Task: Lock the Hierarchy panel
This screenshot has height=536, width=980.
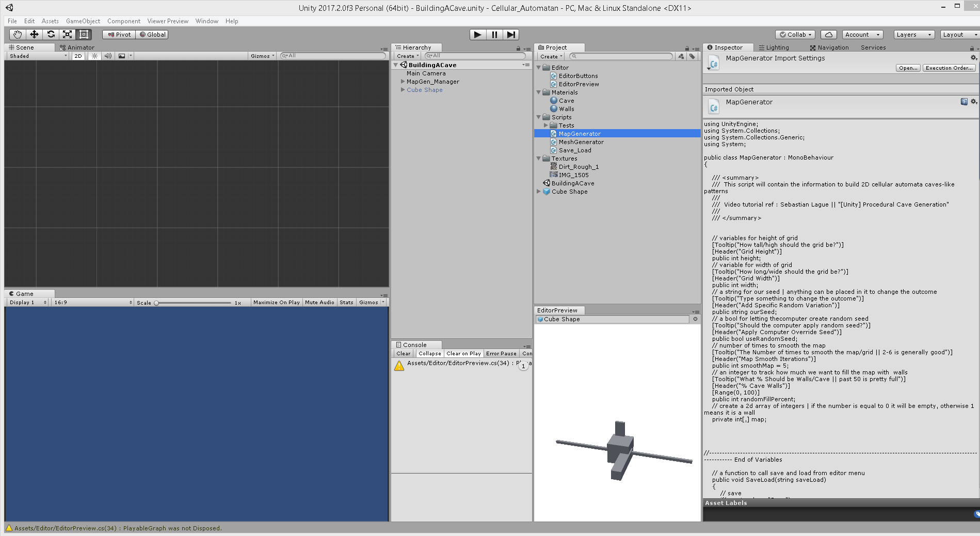Action: point(518,48)
